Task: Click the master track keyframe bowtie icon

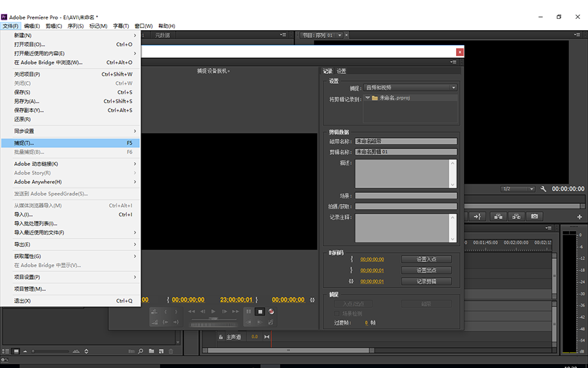Action: tap(267, 337)
